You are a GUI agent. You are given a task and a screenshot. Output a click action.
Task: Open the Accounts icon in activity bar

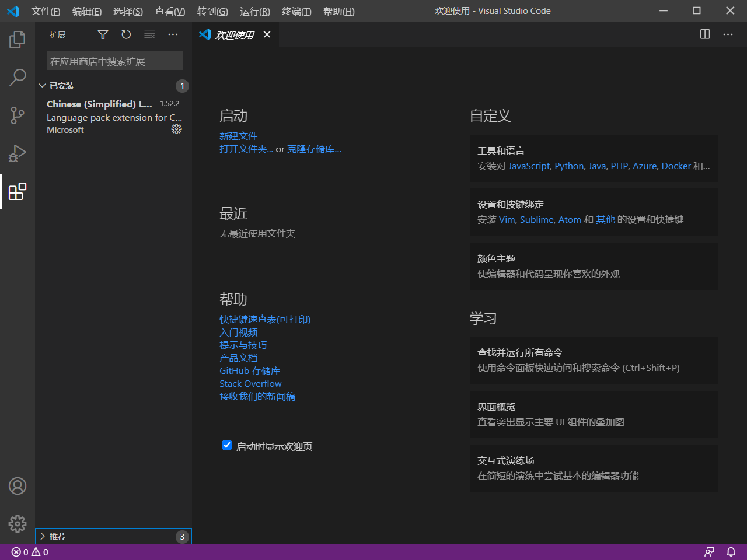[17, 485]
